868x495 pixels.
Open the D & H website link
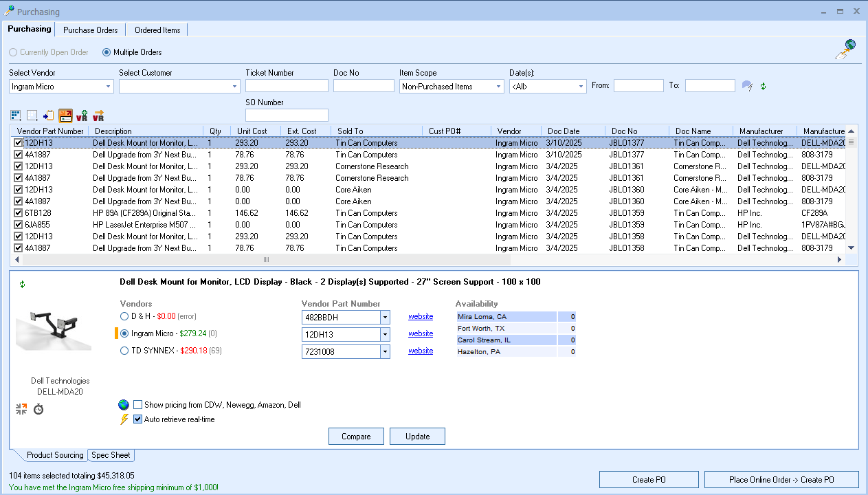click(x=421, y=316)
